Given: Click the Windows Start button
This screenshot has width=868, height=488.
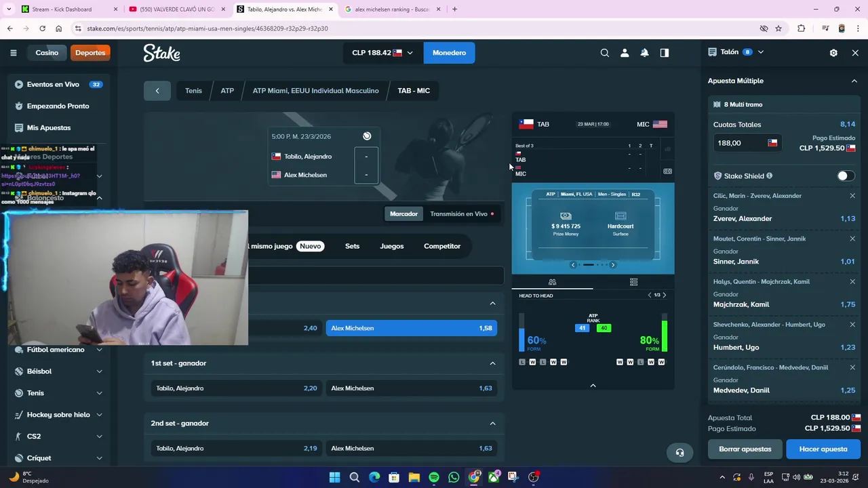Looking at the screenshot, I should click(x=334, y=477).
